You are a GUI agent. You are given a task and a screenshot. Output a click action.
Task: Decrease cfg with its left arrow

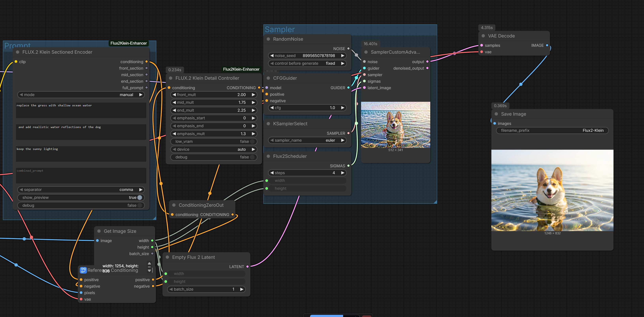click(272, 108)
